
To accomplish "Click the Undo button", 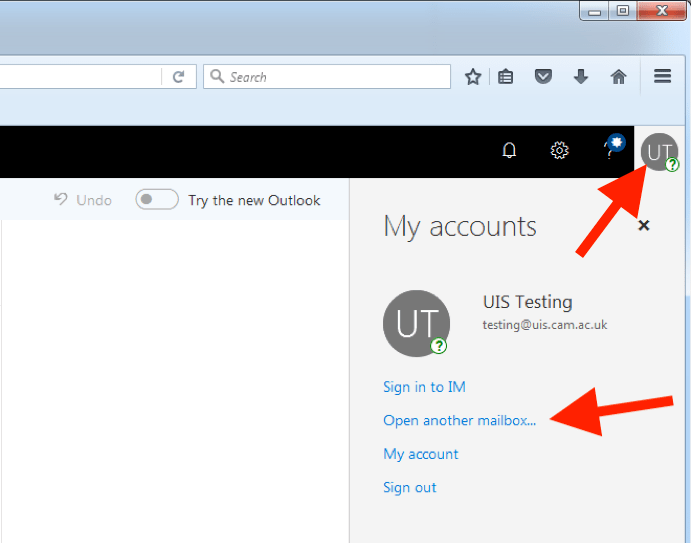I will 83,200.
